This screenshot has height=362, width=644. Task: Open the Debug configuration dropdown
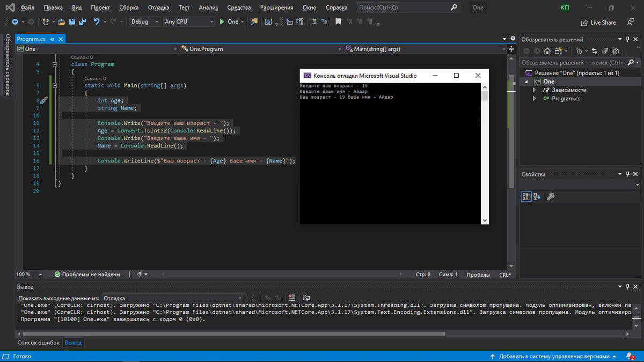point(145,22)
